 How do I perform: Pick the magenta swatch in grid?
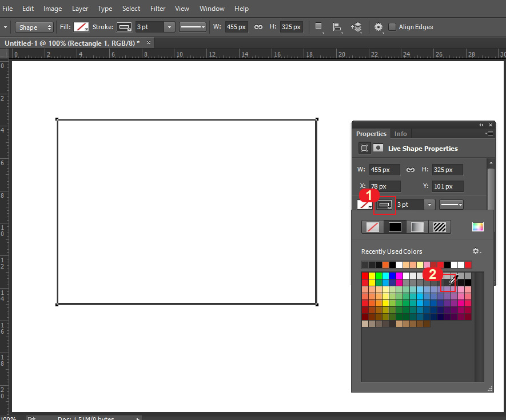click(399, 275)
